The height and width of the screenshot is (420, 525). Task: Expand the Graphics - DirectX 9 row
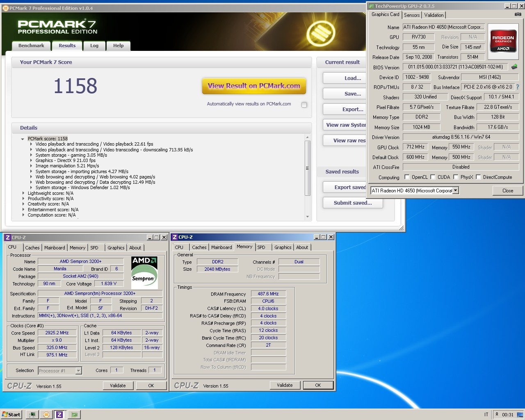(31, 160)
